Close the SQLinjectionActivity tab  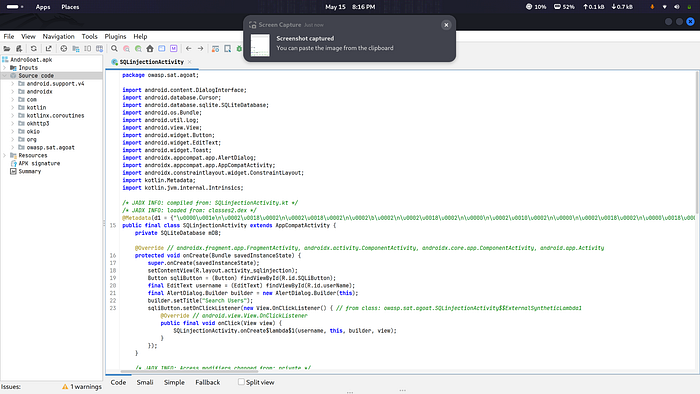pyautogui.click(x=190, y=62)
